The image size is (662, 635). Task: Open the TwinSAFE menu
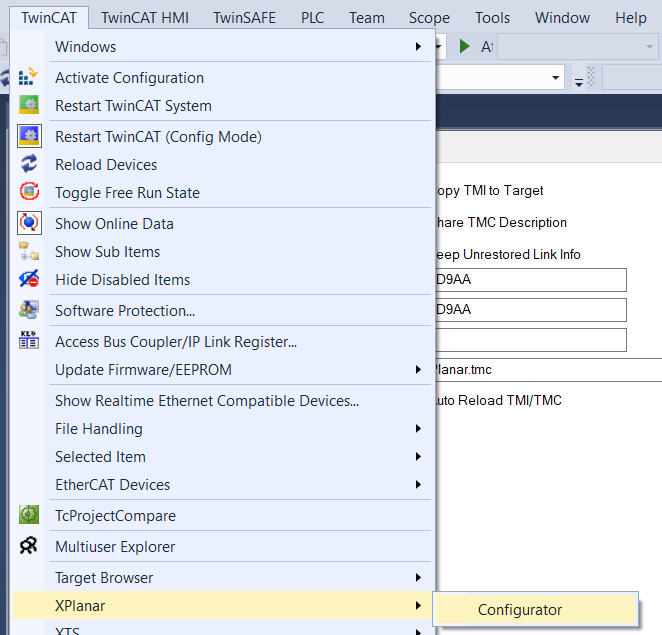tap(244, 18)
